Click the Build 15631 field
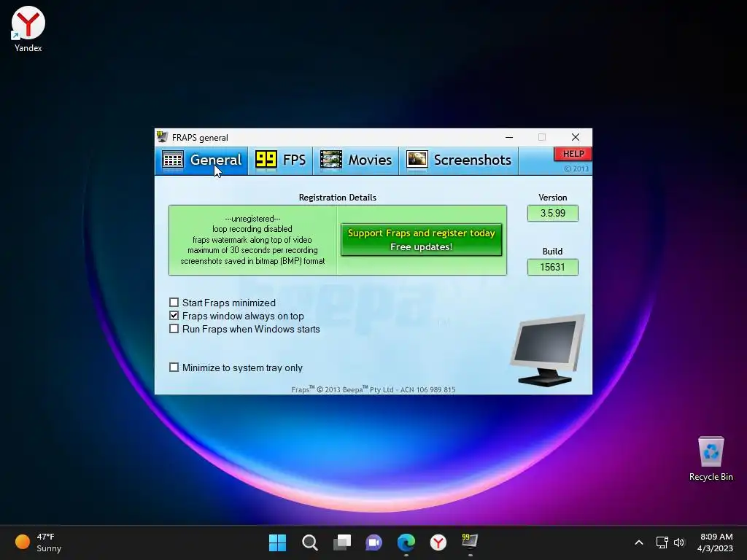Viewport: 747px width, 560px height. coord(553,267)
